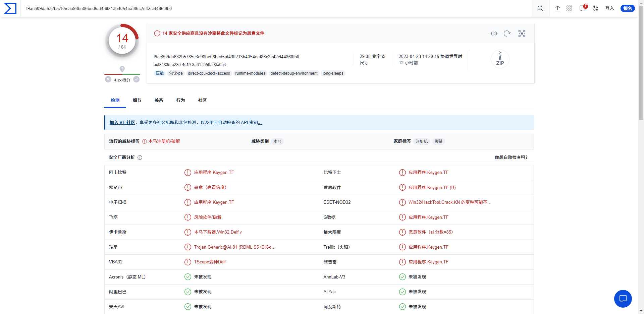Screen dimensions: 644x314
Task: Click the community score downvote X icon
Action: pos(108,79)
